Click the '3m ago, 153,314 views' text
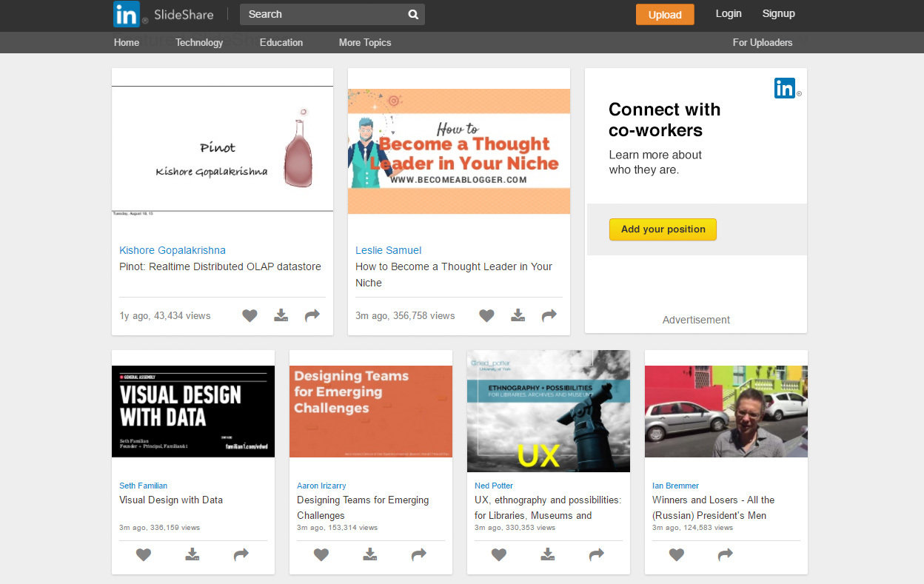Viewport: 924px width, 584px height. click(337, 528)
